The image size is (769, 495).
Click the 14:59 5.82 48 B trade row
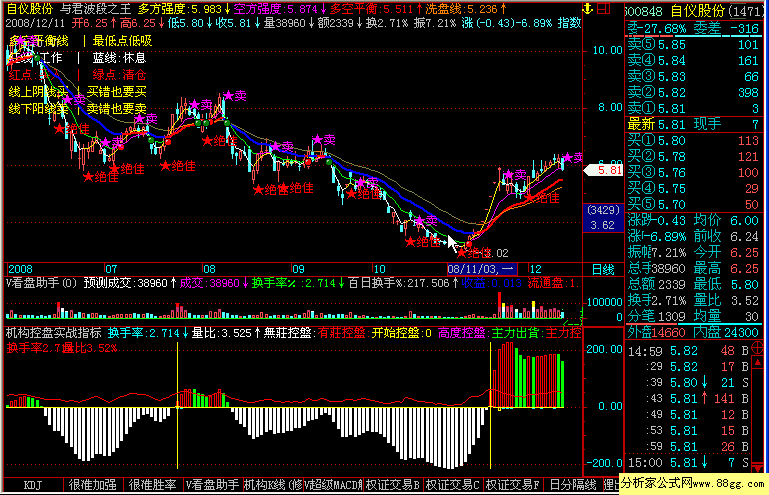pyautogui.click(x=688, y=351)
